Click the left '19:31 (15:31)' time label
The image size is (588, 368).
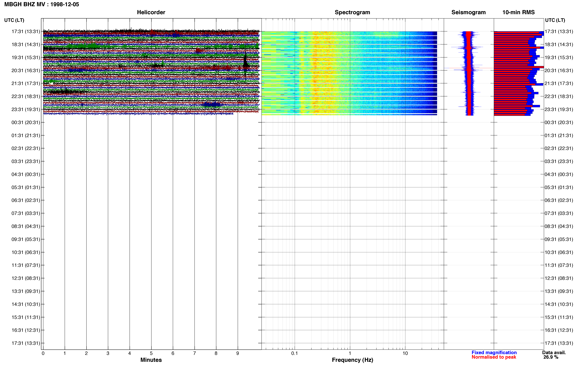click(26, 57)
